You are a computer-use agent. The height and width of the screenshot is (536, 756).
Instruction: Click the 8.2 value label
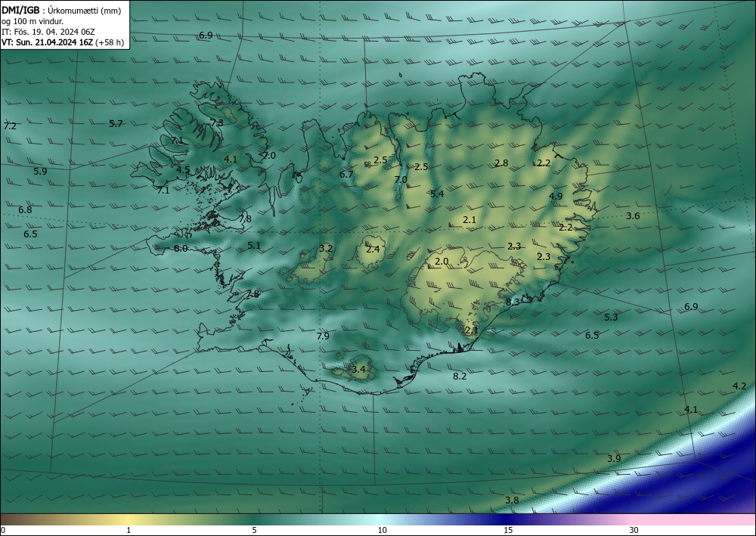tap(460, 376)
